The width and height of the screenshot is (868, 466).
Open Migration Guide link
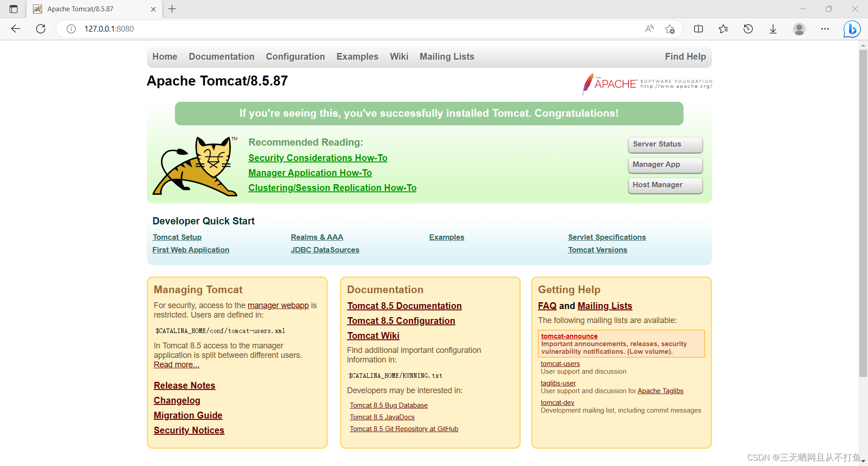coord(188,415)
